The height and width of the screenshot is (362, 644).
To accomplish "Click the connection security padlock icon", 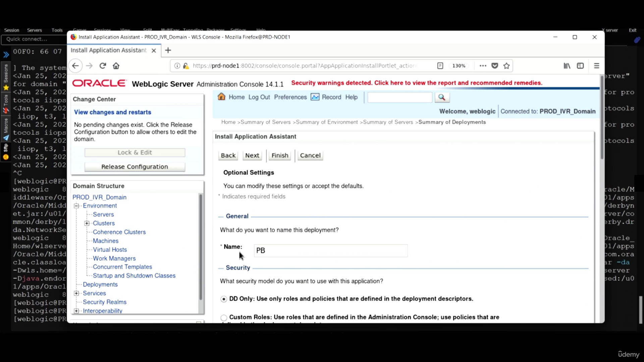I will pyautogui.click(x=186, y=66).
